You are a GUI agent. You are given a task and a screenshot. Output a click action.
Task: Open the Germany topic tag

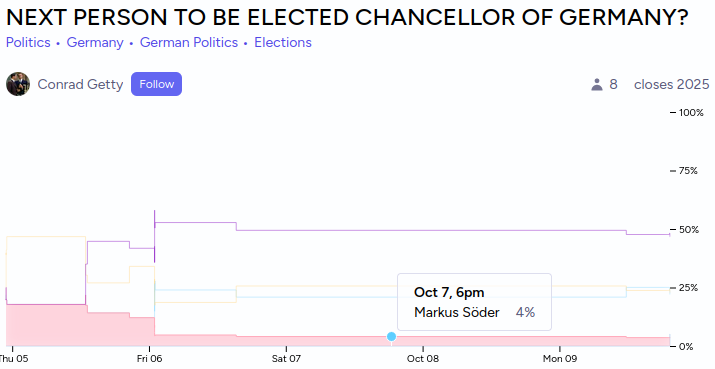pyautogui.click(x=95, y=42)
